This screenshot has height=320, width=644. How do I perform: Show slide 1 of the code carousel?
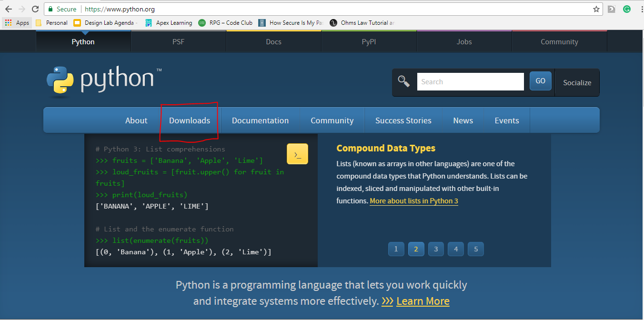point(396,249)
